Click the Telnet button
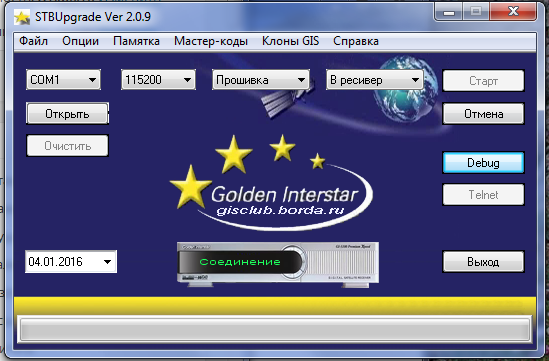The width and height of the screenshot is (549, 361). pyautogui.click(x=483, y=195)
